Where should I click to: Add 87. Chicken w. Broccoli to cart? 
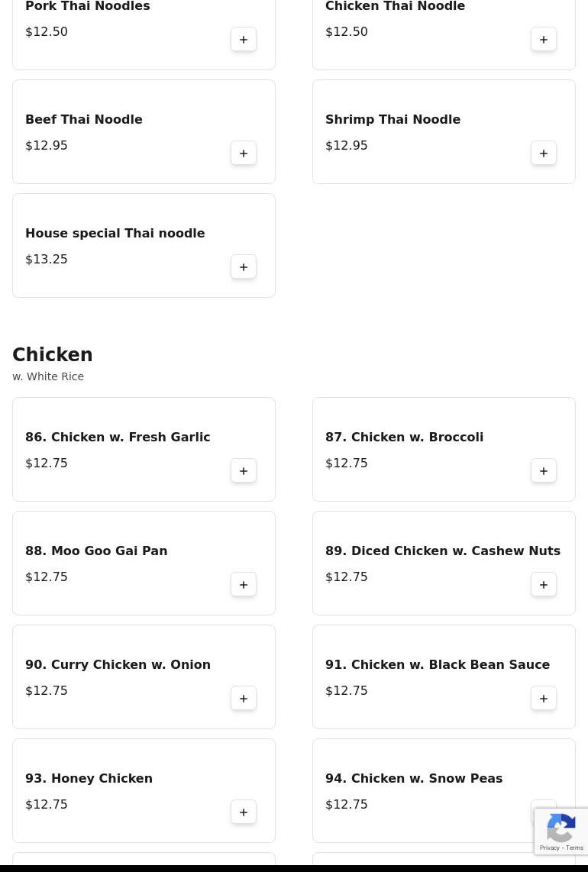coord(544,471)
